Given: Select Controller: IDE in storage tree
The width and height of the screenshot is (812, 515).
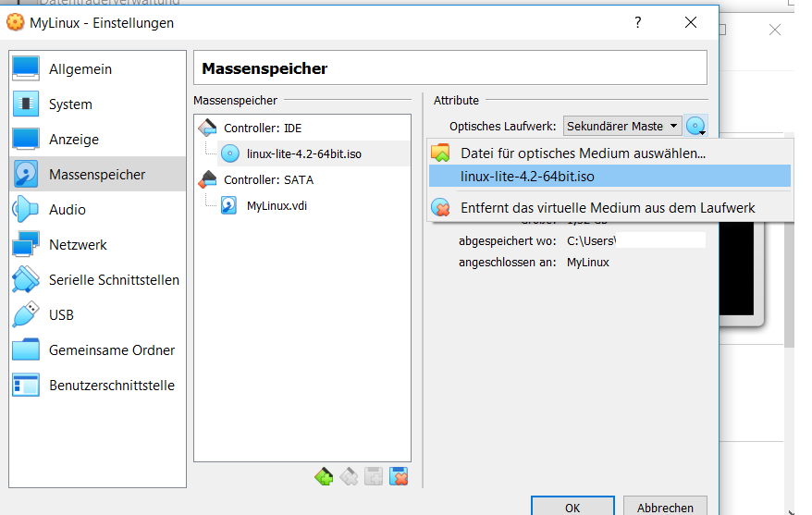Looking at the screenshot, I should pos(263,128).
